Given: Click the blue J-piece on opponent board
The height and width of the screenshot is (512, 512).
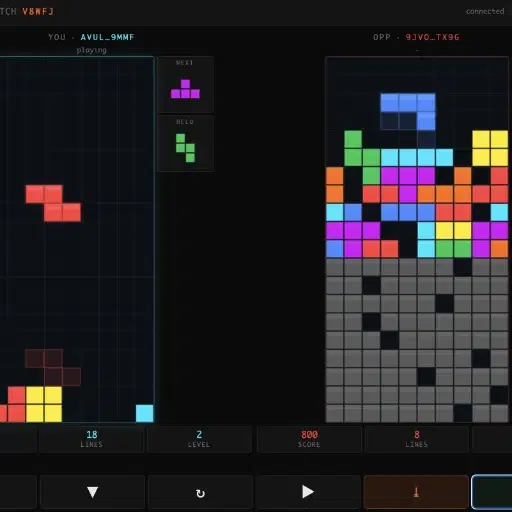Looking at the screenshot, I should click(408, 112).
